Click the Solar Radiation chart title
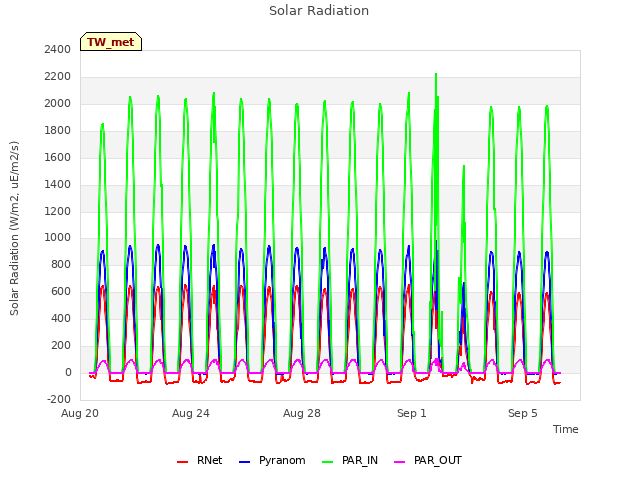 coord(319,11)
